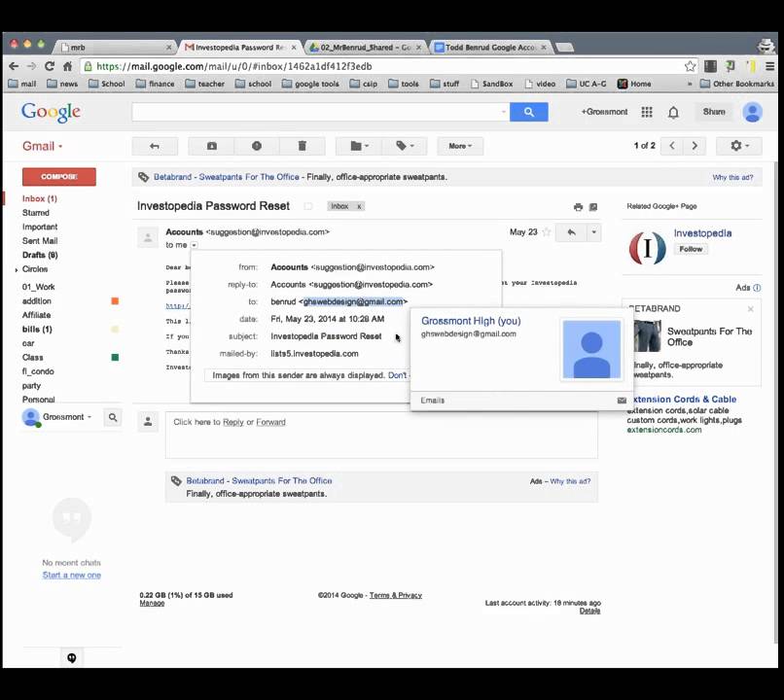Click Why this ad? at top

(732, 177)
